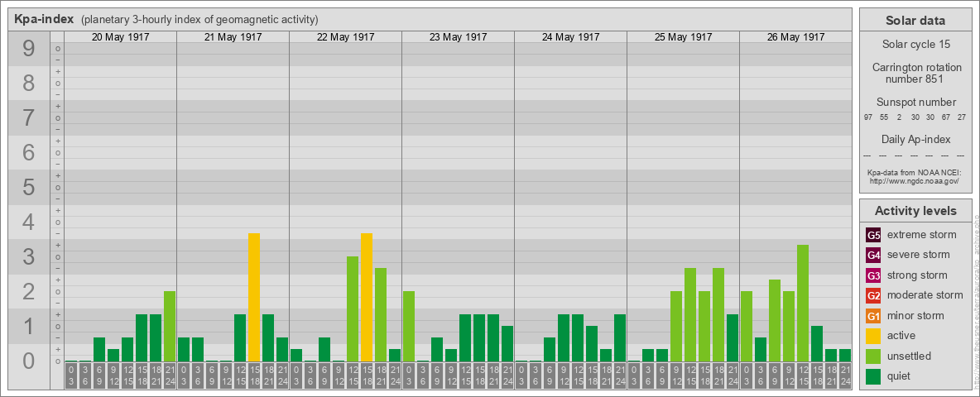Click the '21 24' hour label under 26 May

(845, 376)
